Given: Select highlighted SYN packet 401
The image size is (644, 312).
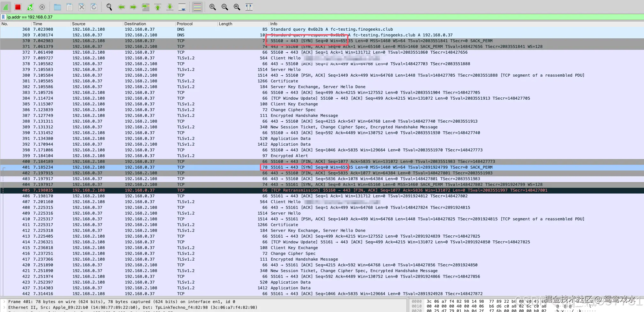Looking at the screenshot, I should point(322,167).
